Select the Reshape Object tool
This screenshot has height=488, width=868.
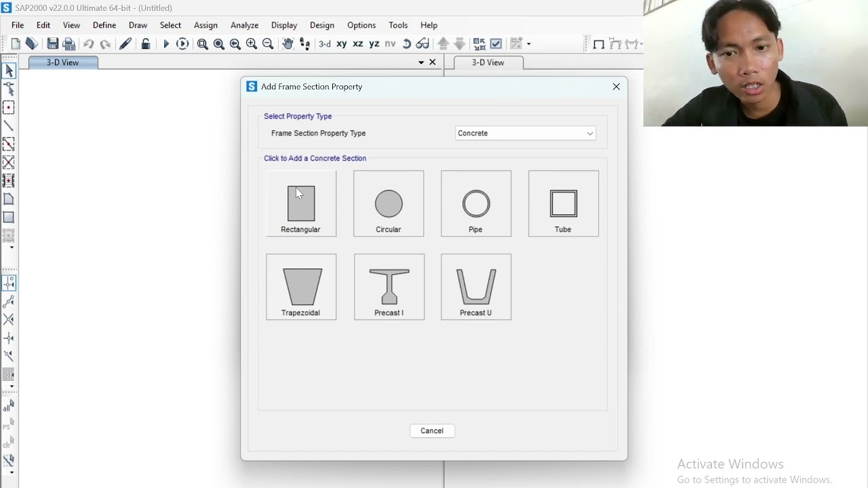9,89
